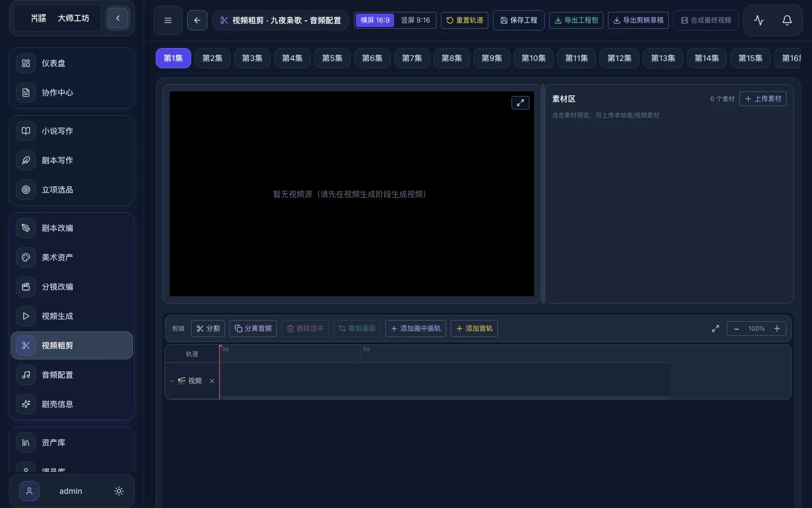Switch to the 第13集 tab
Viewport: 812px width, 508px height.
tap(663, 58)
